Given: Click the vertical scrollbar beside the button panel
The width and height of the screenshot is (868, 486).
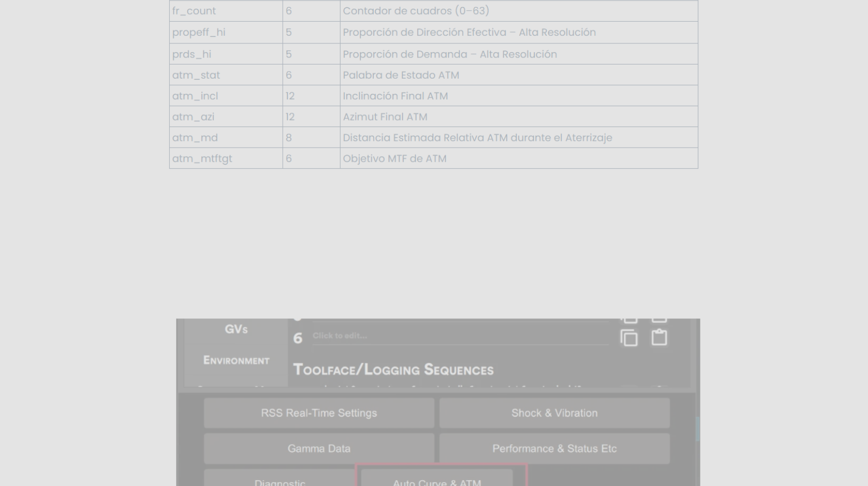Looking at the screenshot, I should [x=697, y=429].
